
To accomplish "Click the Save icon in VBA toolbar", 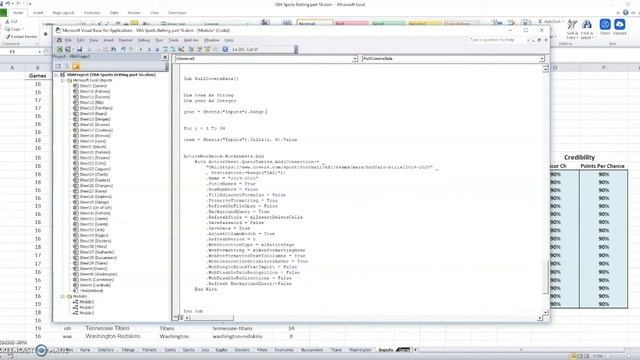I will pyautogui.click(x=80, y=49).
